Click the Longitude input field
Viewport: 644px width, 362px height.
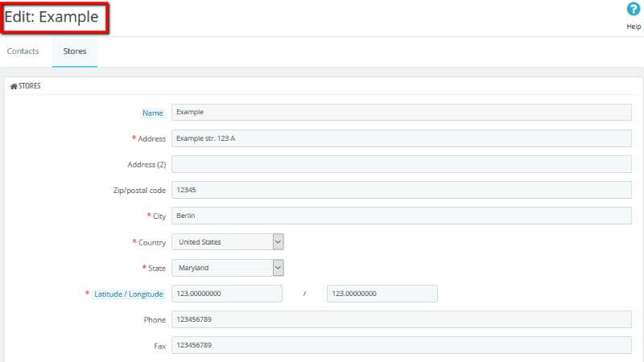click(x=382, y=294)
